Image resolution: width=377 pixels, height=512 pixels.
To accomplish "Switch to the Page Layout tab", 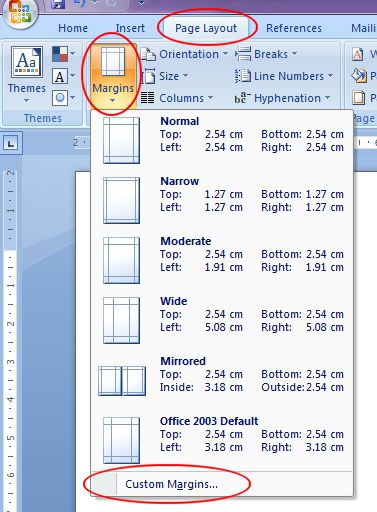I will [206, 28].
